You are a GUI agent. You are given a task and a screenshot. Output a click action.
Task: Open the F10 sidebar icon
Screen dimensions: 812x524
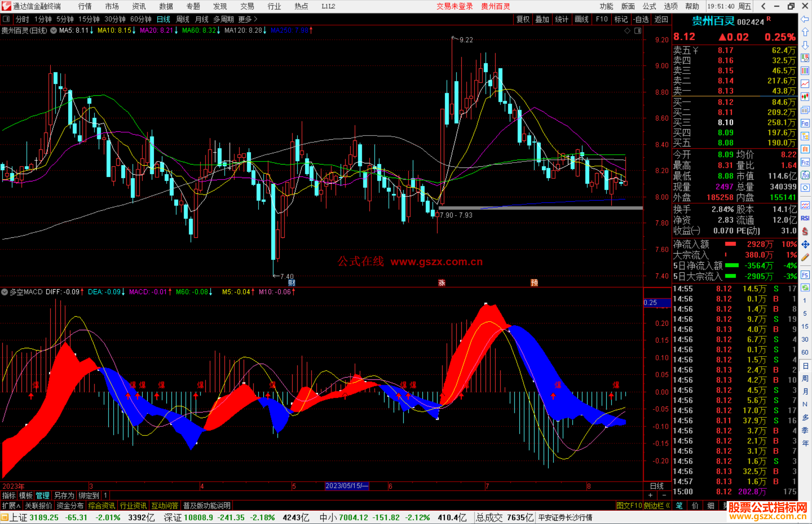805,124
